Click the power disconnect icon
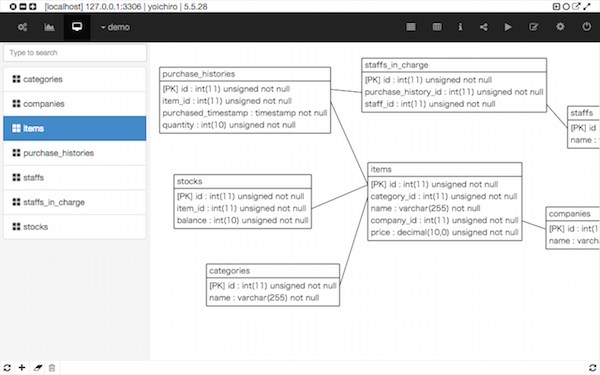 586,26
